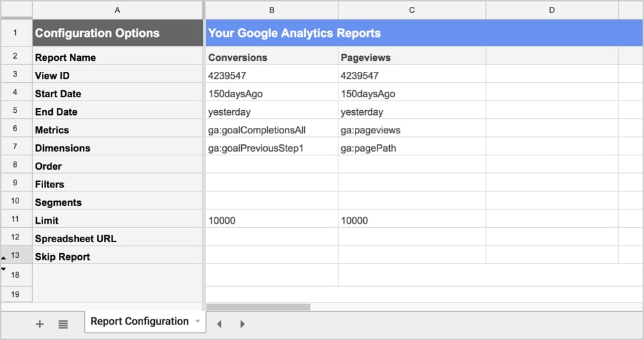The image size is (644, 340).
Task: Add a new sheet with plus icon
Action: (x=40, y=324)
